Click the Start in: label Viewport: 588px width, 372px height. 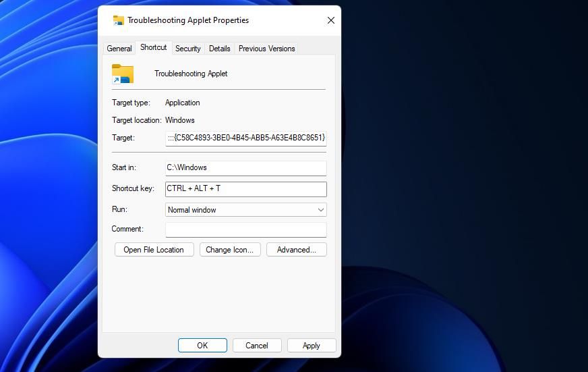tap(124, 167)
